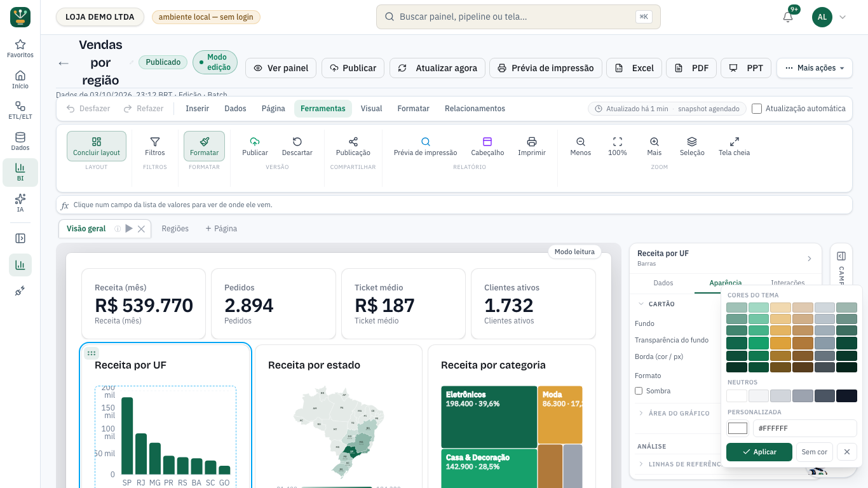868x488 pixels.
Task: Pick the darkest neutral color swatch
Action: (x=846, y=396)
